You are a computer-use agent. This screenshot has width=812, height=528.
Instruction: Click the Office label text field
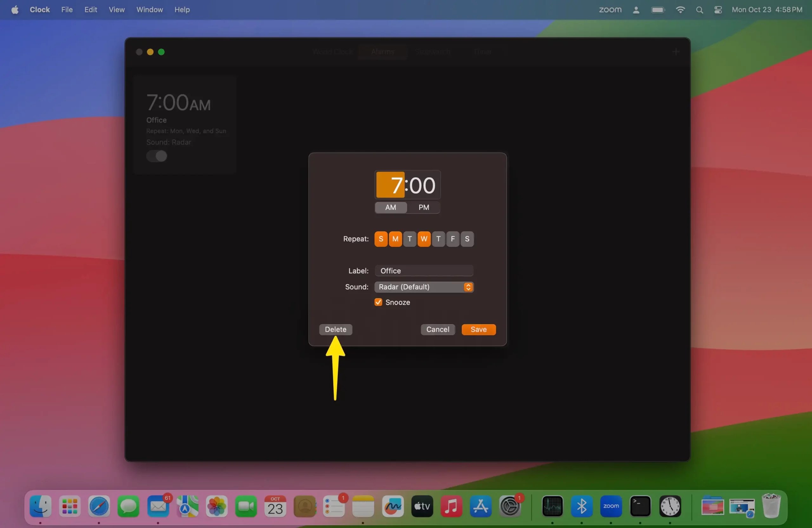[424, 271]
